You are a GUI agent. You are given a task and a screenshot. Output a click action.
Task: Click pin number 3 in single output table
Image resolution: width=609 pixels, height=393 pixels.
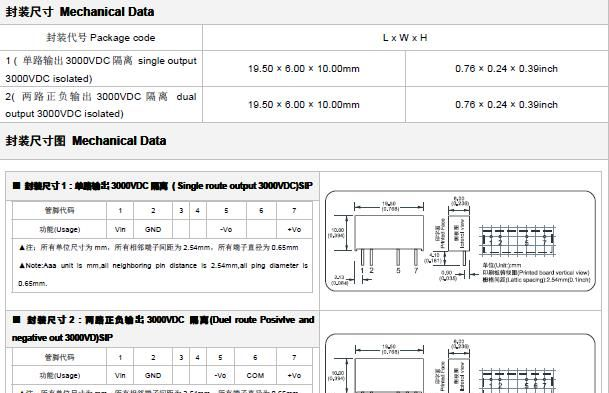tap(181, 210)
